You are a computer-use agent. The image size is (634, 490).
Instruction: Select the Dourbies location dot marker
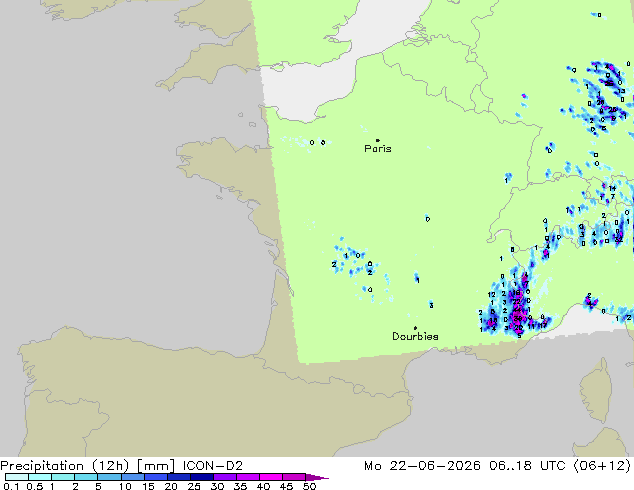pyautogui.click(x=415, y=328)
